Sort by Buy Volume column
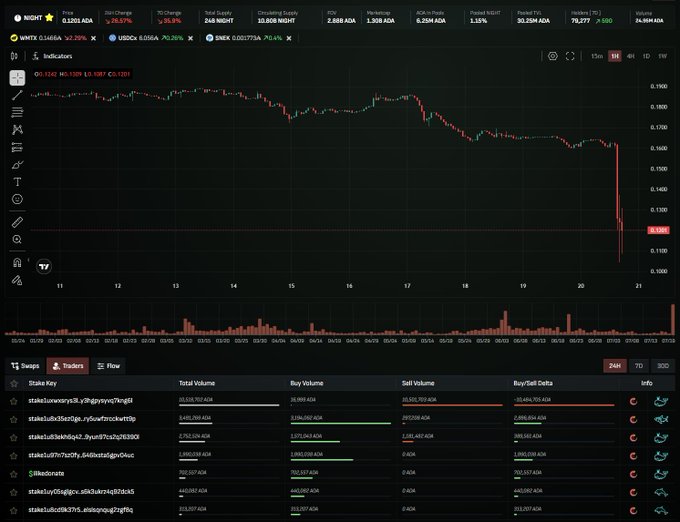680x522 pixels. (x=307, y=383)
